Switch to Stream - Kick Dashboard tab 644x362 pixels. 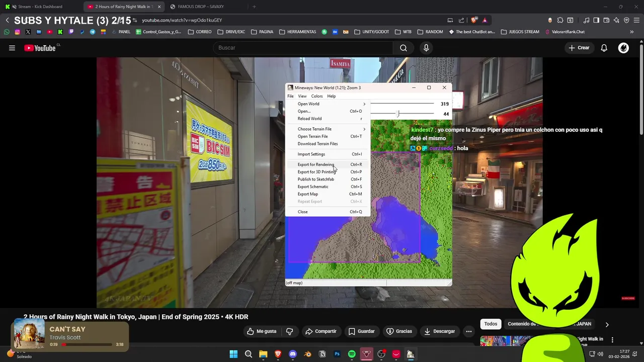pos(40,7)
